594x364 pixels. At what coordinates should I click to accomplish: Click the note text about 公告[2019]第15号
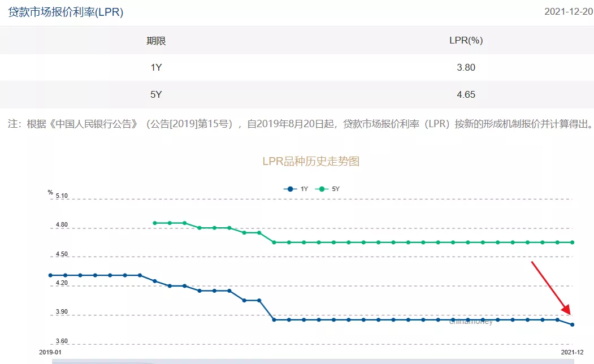301,124
